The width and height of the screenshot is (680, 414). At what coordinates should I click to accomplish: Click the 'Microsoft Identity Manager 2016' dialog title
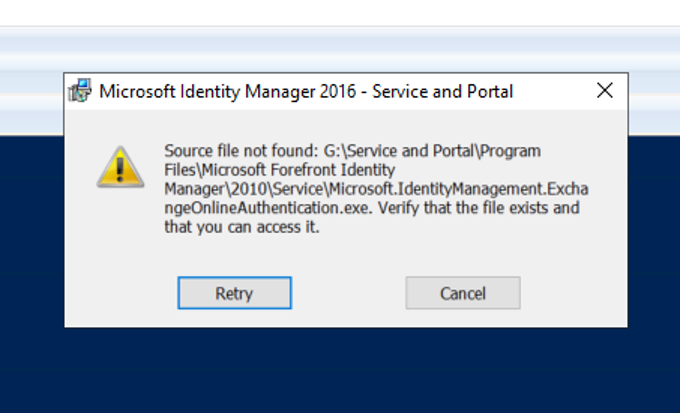coord(306,91)
